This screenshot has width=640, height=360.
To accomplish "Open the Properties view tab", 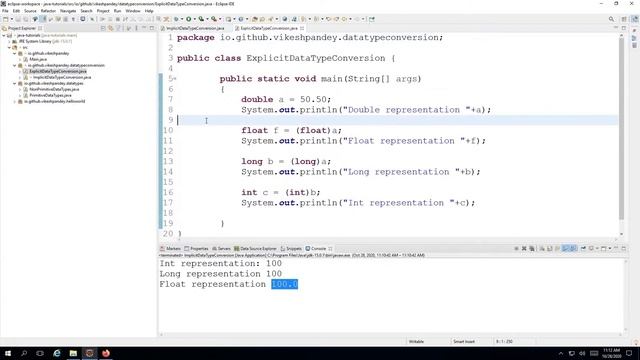I will coord(196,249).
